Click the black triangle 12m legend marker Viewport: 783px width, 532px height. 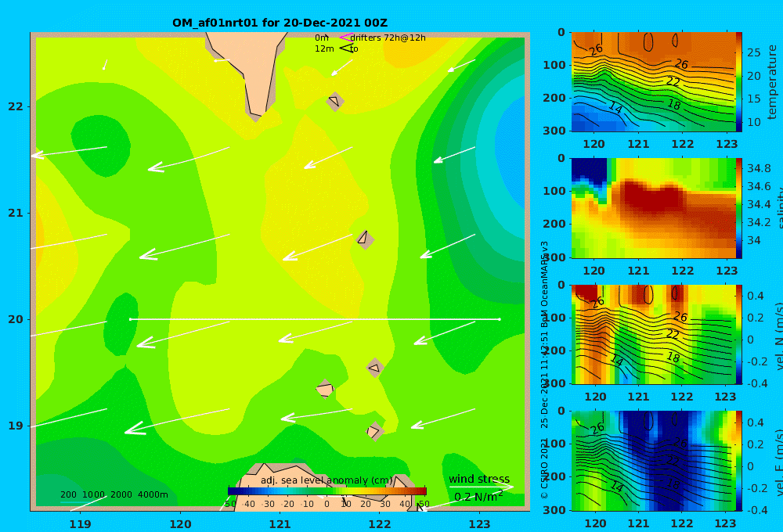tap(345, 49)
